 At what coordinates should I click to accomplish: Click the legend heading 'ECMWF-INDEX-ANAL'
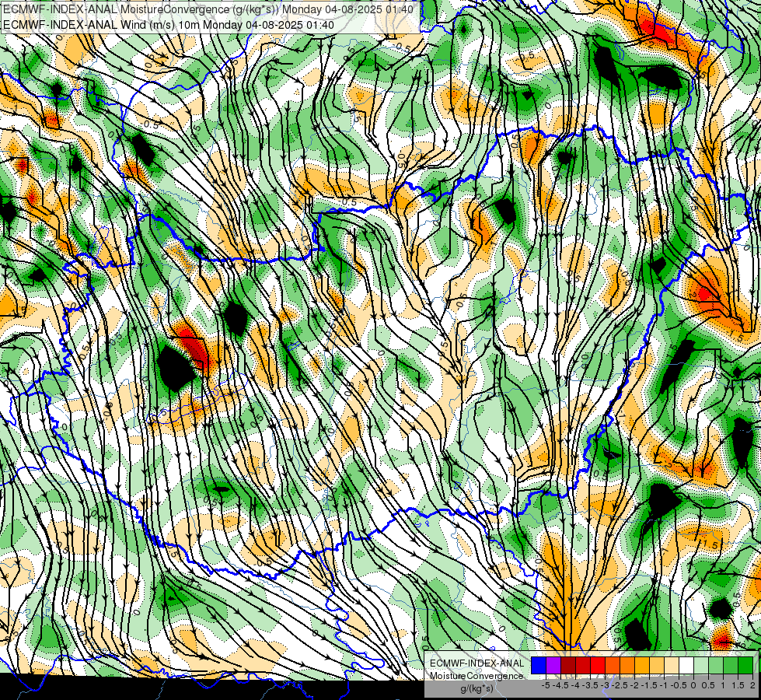click(476, 663)
